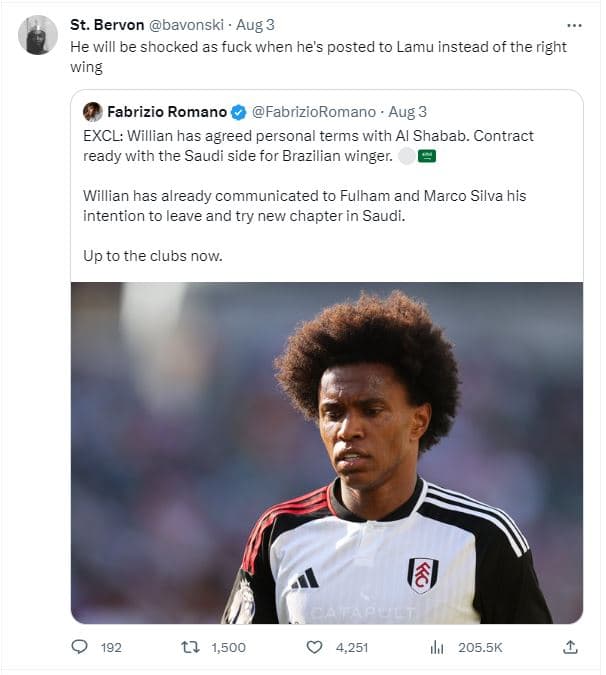The width and height of the screenshot is (606, 675).
Task: Click St. Bervon's profile avatar
Action: [38, 36]
